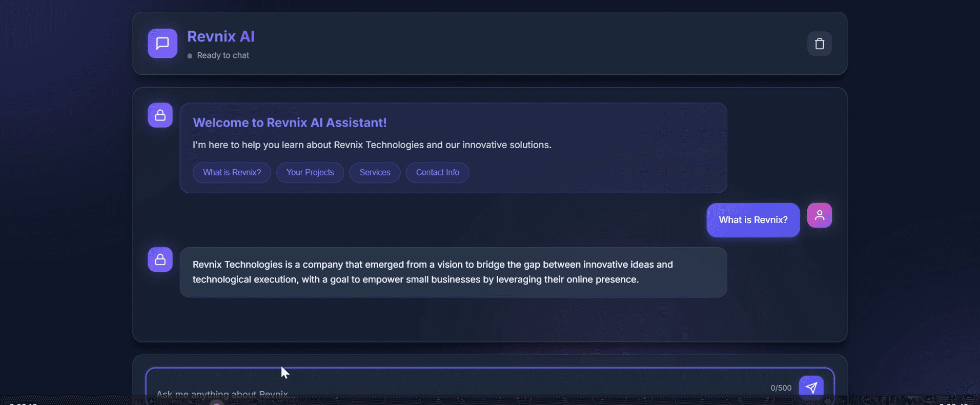The height and width of the screenshot is (405, 980).
Task: Click the pink user profile avatar
Action: tap(819, 215)
